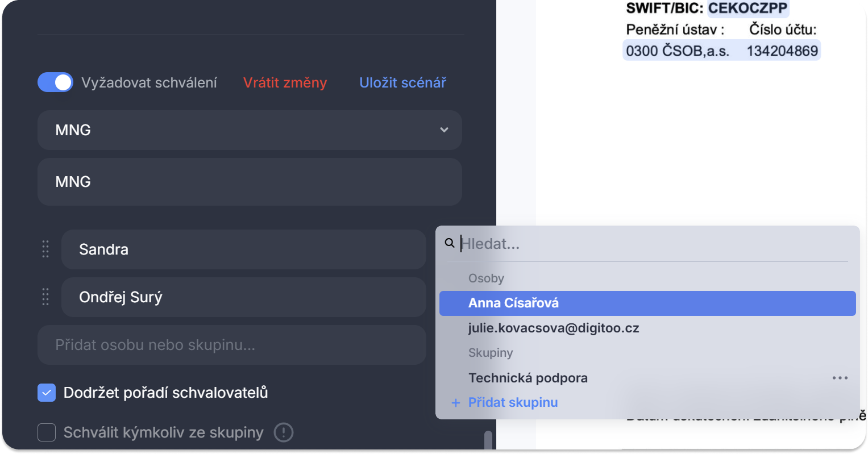Viewport: 868px width, 454px height.
Task: Click Uložit scénář to save scenario
Action: click(402, 83)
